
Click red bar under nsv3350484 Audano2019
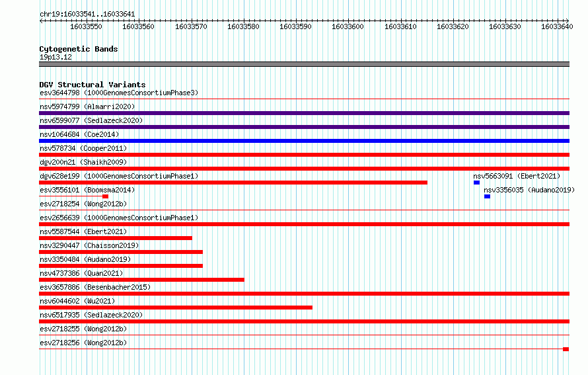121,266
